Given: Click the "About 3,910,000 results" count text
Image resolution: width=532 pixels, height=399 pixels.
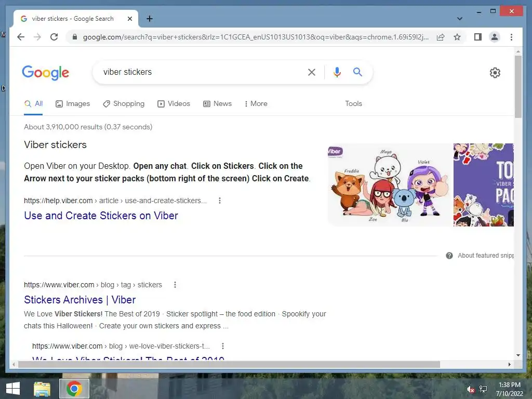Looking at the screenshot, I should pyautogui.click(x=88, y=127).
